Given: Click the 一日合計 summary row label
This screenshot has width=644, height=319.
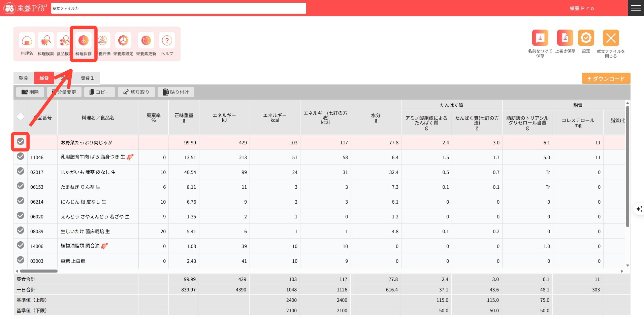Looking at the screenshot, I should click(26, 290).
